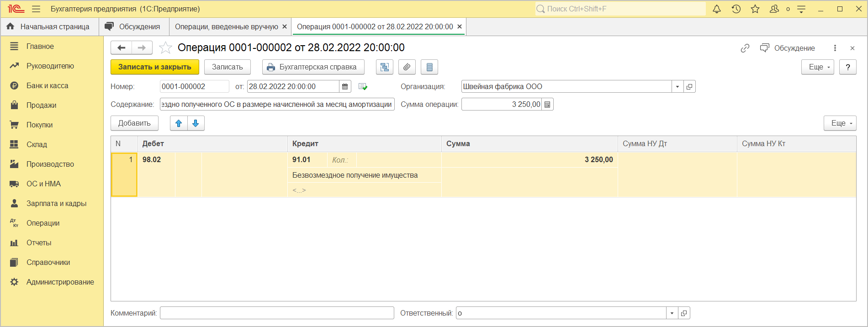Viewport: 868px width, 327px height.
Task: Click the Номер input field
Action: click(194, 86)
